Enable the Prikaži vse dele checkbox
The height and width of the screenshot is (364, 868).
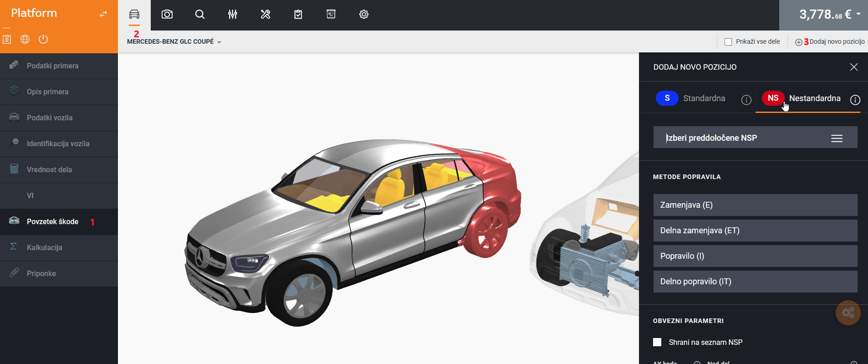coord(728,42)
